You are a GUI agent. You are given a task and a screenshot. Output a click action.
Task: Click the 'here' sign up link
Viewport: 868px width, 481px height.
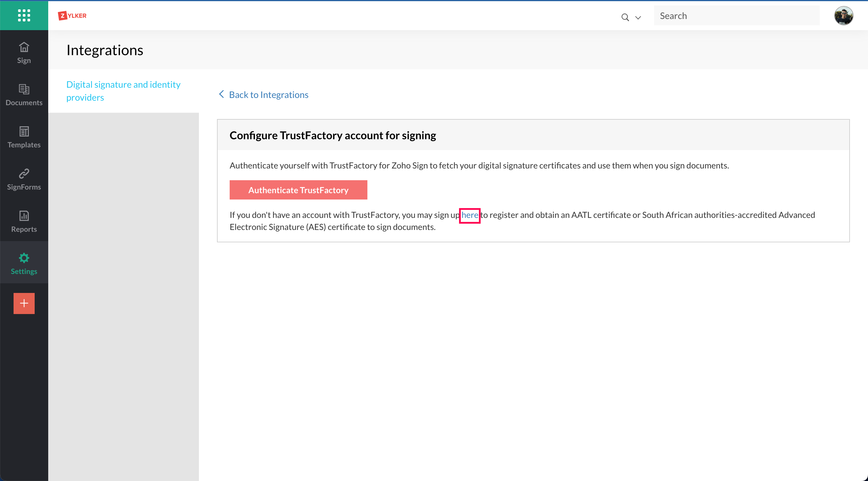click(x=469, y=215)
